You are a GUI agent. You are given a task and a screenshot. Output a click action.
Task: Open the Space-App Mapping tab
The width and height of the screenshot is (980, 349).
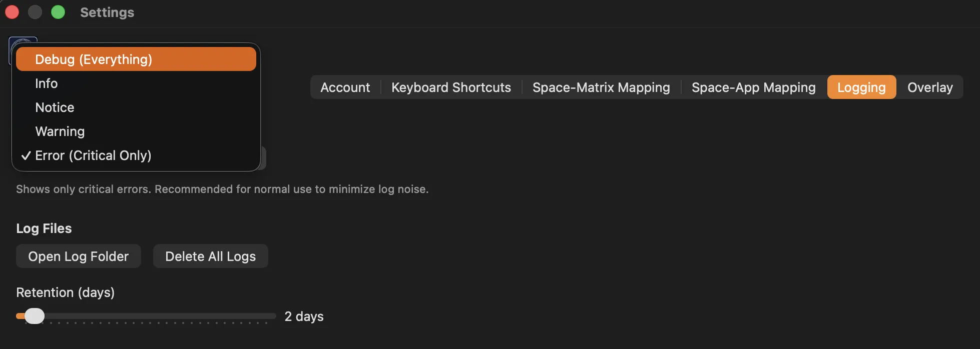coord(753,87)
